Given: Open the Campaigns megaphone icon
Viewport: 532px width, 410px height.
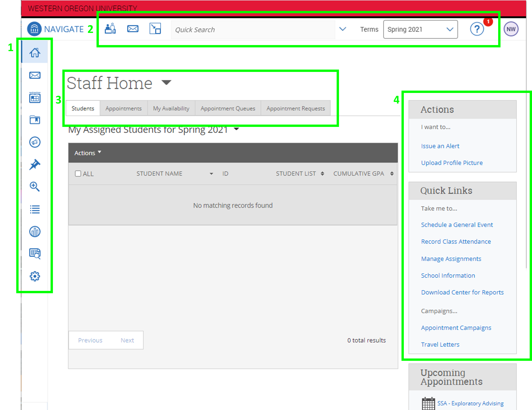Looking at the screenshot, I should pyautogui.click(x=35, y=142).
